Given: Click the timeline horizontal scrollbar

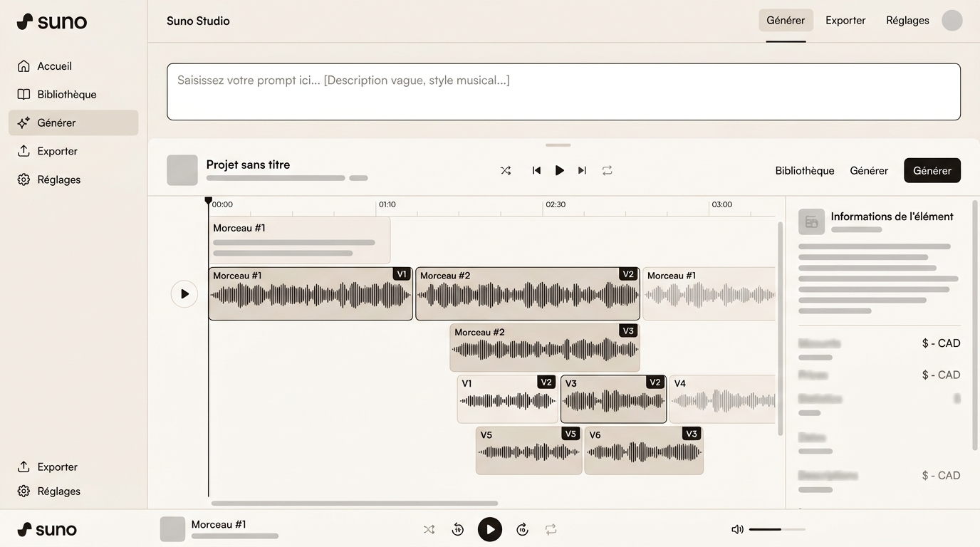Looking at the screenshot, I should 355,503.
